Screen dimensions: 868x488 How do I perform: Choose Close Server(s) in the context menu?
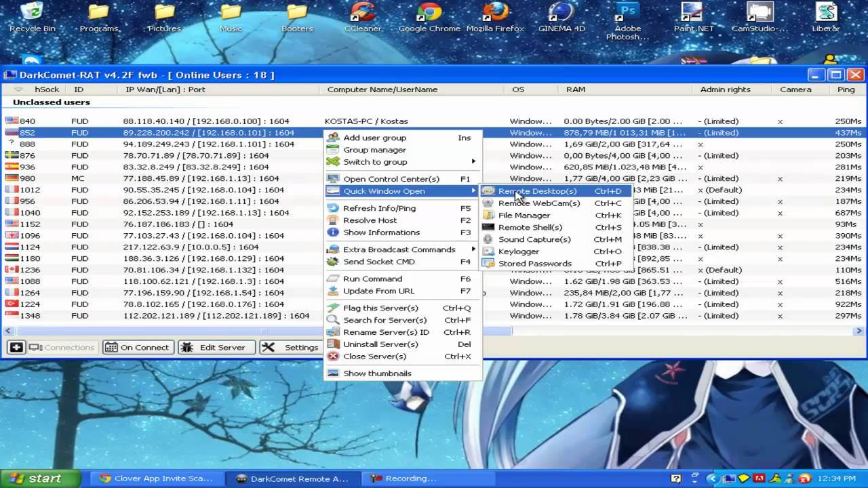pos(401,357)
